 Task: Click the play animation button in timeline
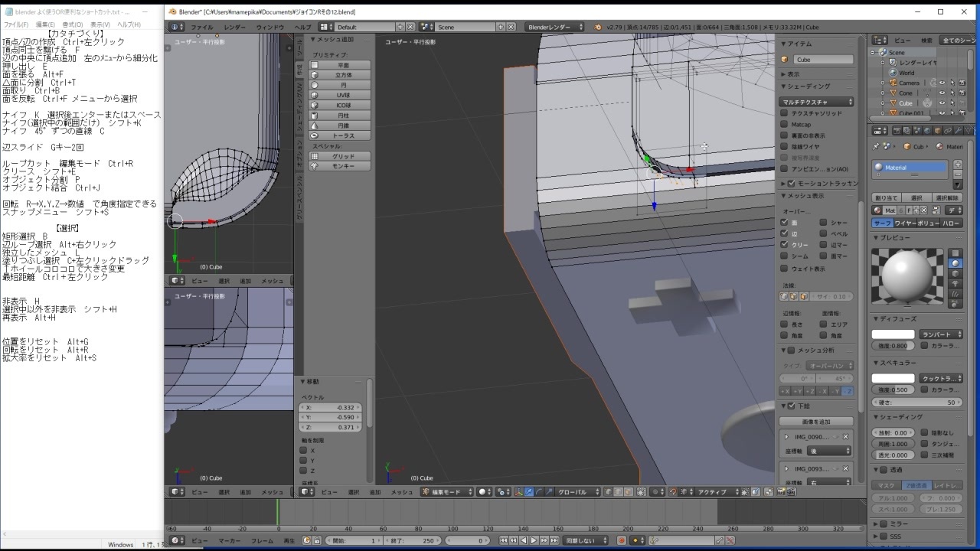pos(534,540)
